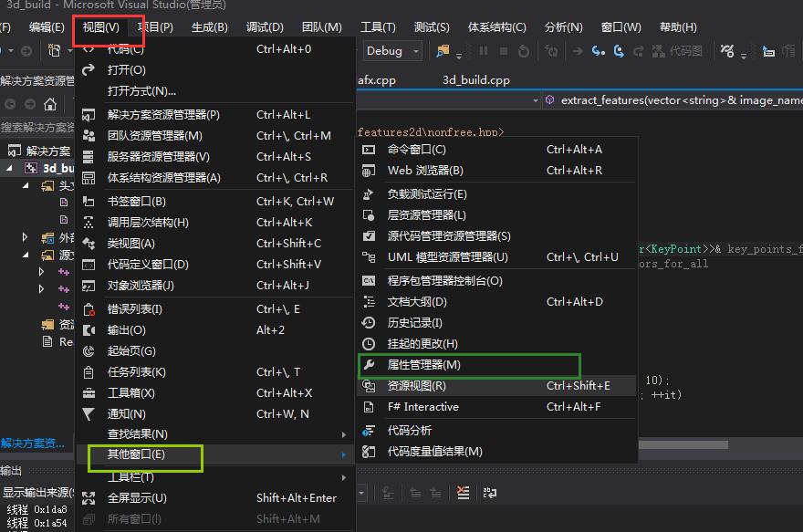Expand the 其他窗口(E) submenu
The height and width of the screenshot is (532, 803).
215,454
